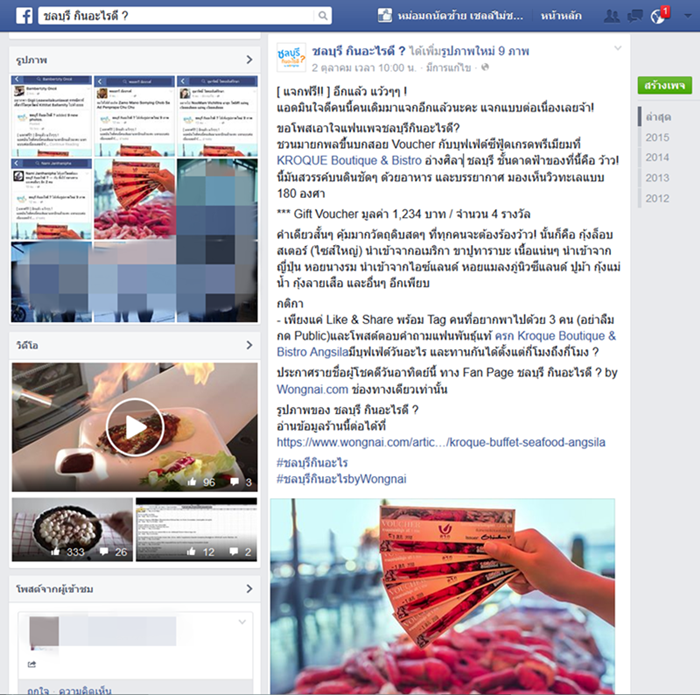Screen dimensions: 700x695
Task: Open the Wongnai.com link
Action: (x=312, y=389)
